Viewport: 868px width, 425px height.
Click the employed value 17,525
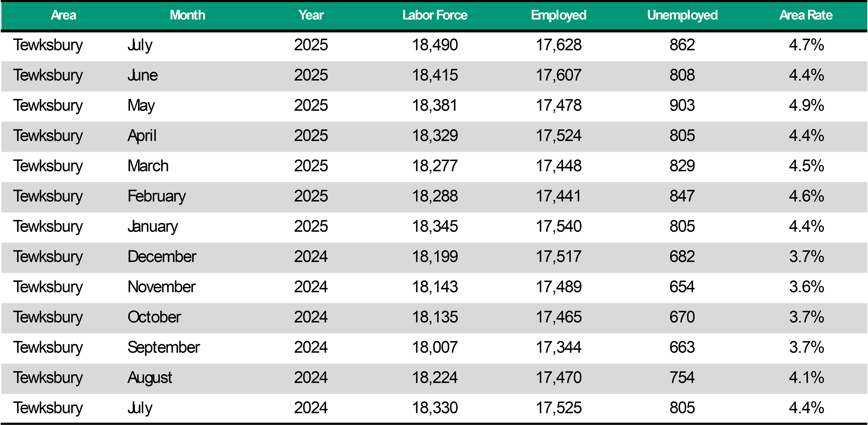pyautogui.click(x=559, y=408)
